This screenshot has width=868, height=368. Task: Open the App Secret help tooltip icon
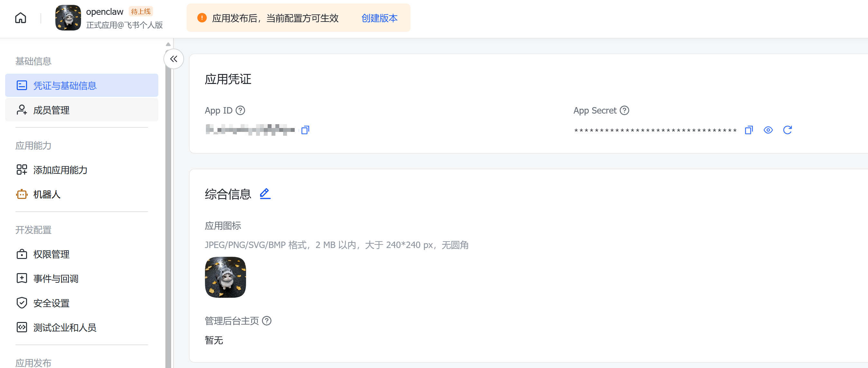[x=625, y=110]
